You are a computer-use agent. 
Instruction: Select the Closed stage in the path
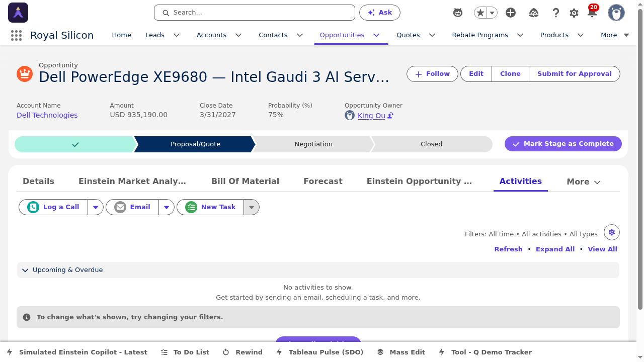[x=431, y=144]
